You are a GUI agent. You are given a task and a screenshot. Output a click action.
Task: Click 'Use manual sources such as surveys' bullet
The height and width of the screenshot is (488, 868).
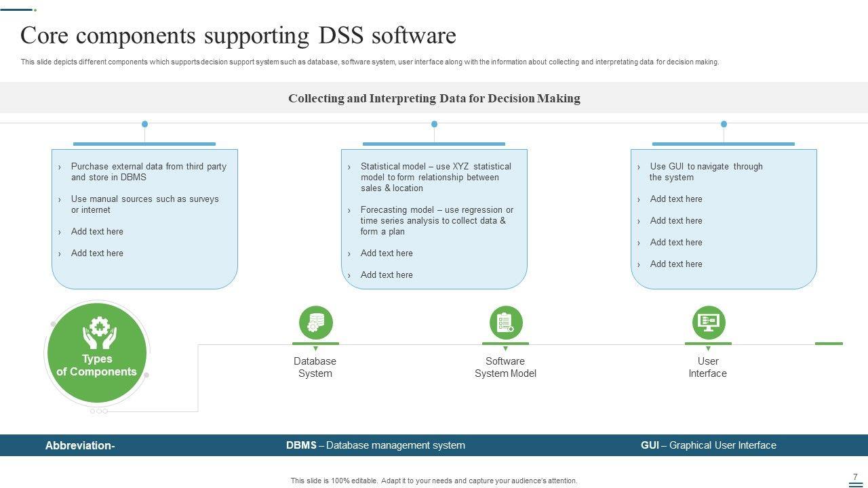(144, 204)
